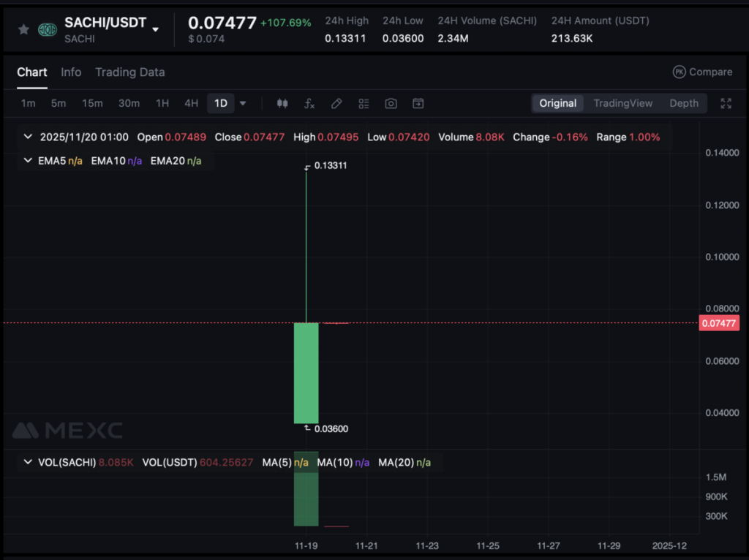Collapse the EMA indicator row chevron
Image resolution: width=749 pixels, height=560 pixels.
(x=29, y=160)
